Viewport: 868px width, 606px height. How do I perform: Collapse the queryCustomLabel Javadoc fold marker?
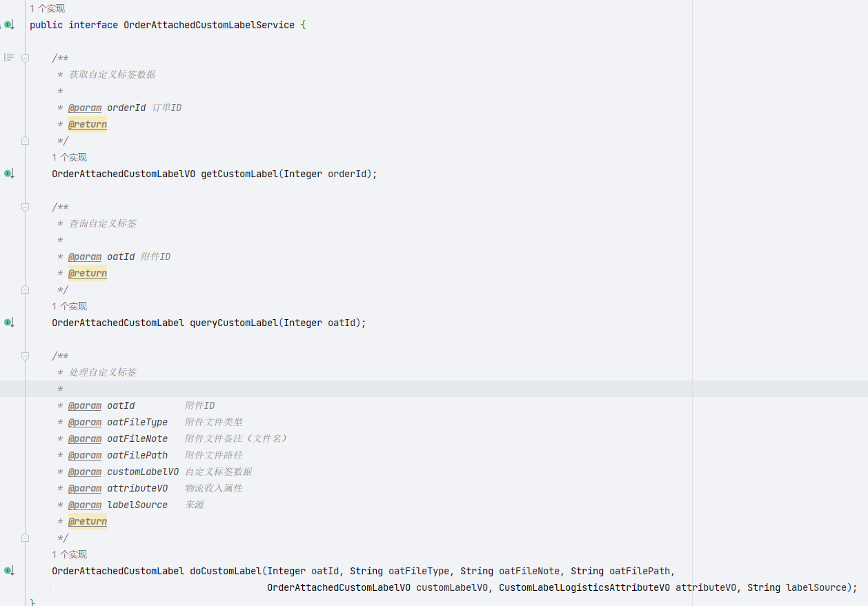click(x=26, y=207)
